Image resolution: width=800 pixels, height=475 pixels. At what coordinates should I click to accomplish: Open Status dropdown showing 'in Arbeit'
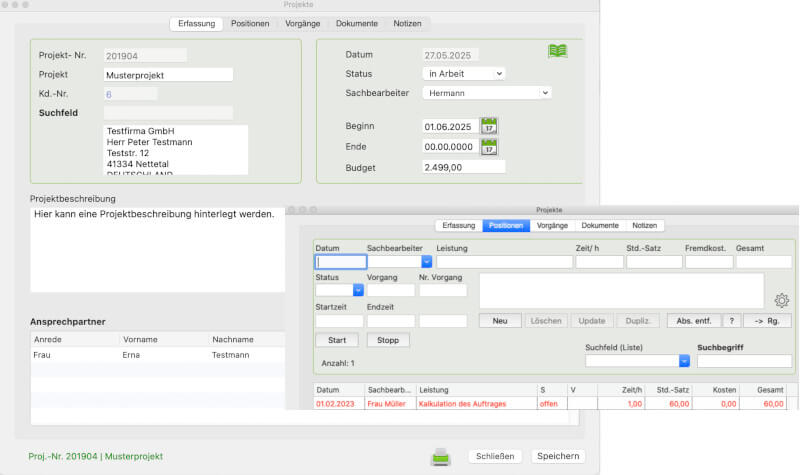click(x=464, y=73)
